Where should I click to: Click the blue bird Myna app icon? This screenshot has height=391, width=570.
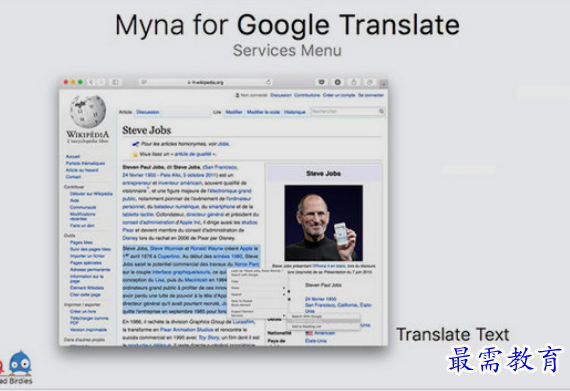(20, 362)
